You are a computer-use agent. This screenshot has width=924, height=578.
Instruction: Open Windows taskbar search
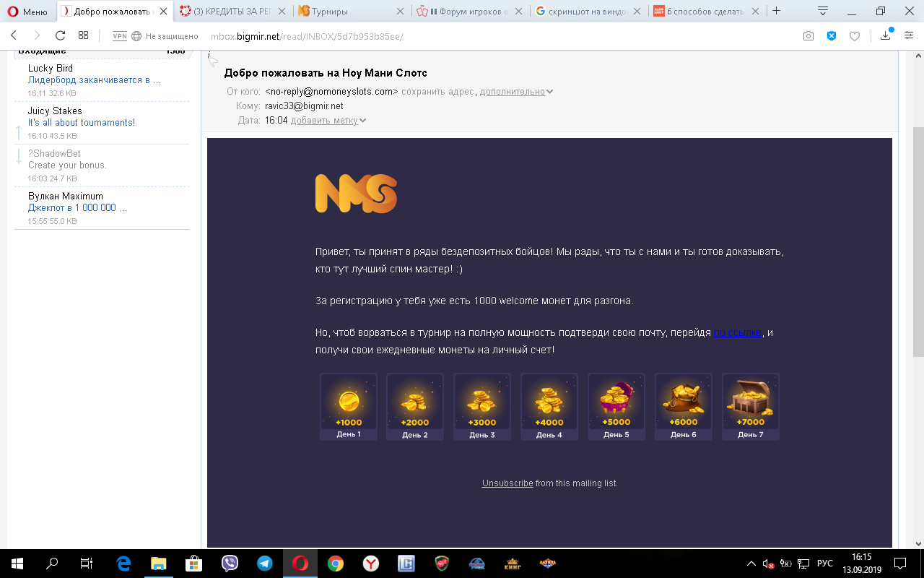[52, 564]
